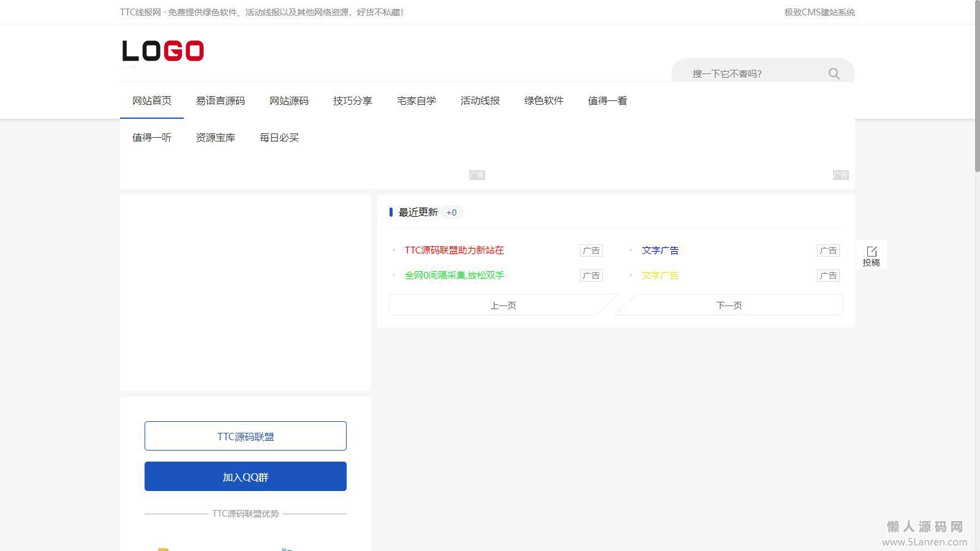Click the 极致CMS建站系统 top link

(x=820, y=12)
